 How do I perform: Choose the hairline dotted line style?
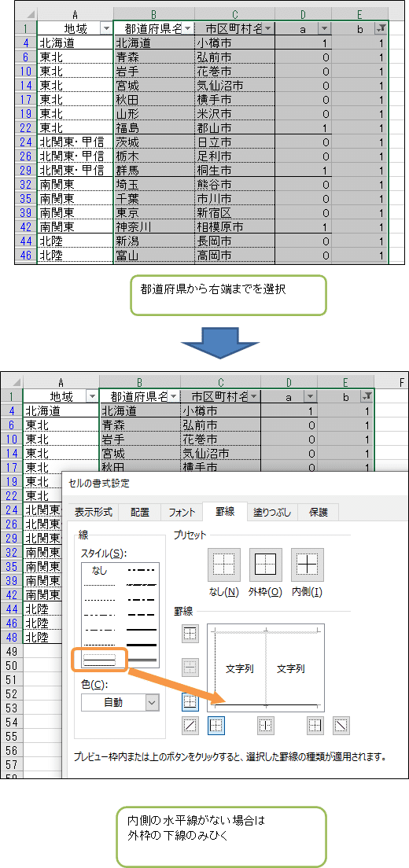100,586
